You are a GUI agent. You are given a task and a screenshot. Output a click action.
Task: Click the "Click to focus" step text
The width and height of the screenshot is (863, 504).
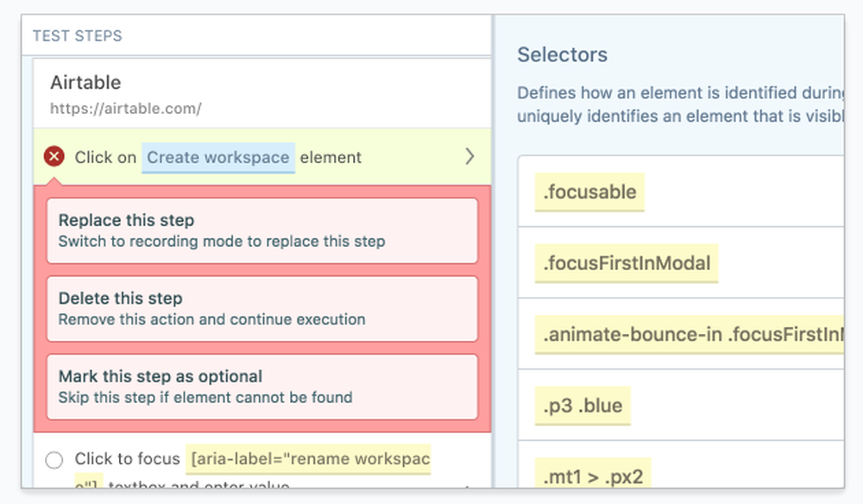pos(127,459)
